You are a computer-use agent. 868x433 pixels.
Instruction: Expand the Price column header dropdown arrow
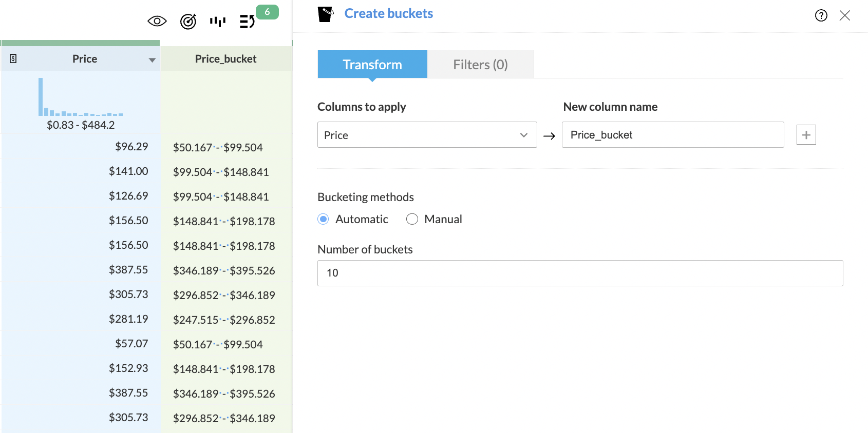pos(152,60)
